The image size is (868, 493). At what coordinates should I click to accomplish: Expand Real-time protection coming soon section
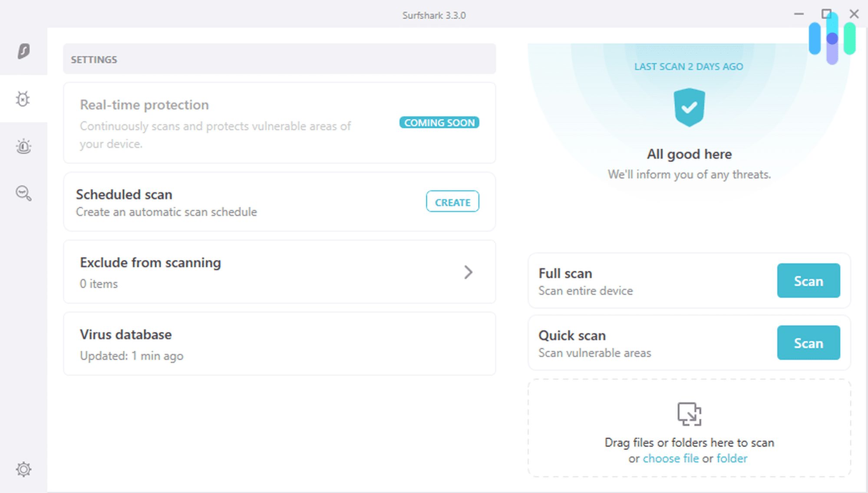280,123
